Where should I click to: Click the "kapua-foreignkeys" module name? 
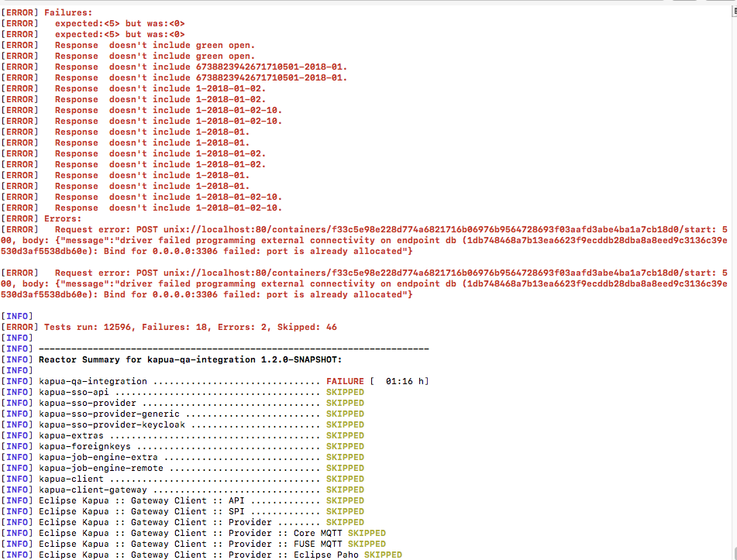click(84, 446)
